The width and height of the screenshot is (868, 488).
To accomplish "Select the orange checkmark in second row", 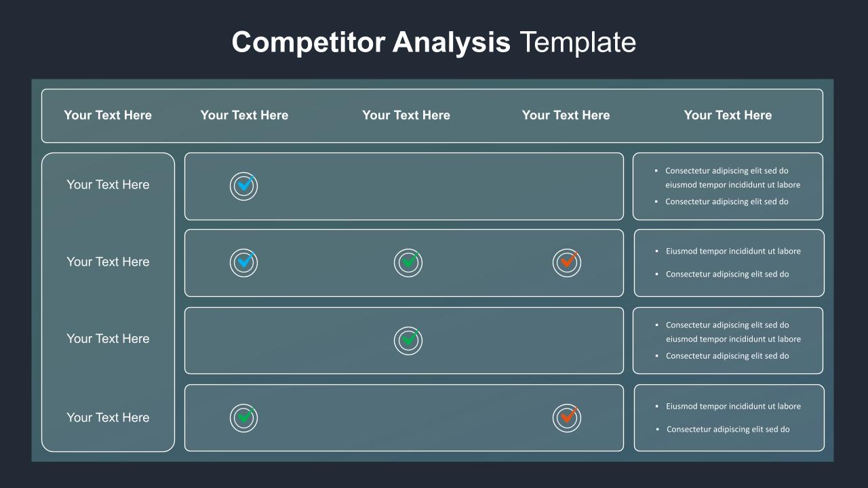I will pyautogui.click(x=567, y=262).
